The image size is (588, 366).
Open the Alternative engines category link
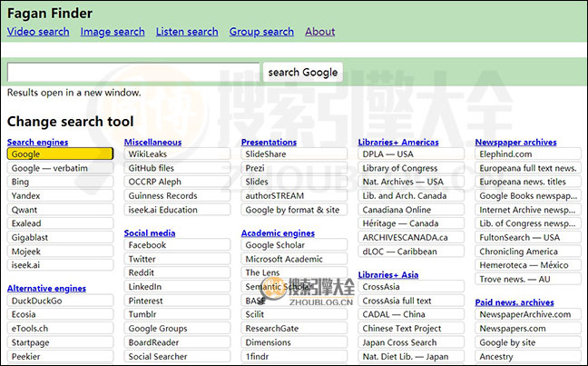tap(46, 288)
